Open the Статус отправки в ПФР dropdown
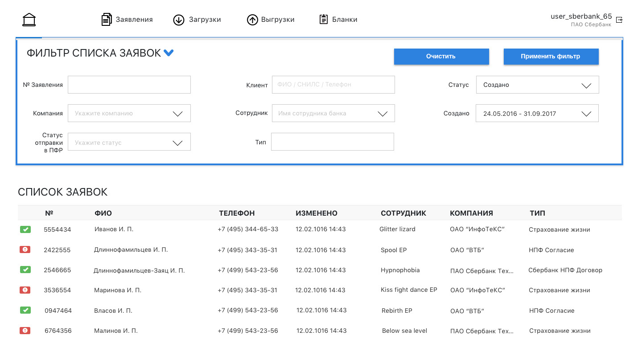 (x=129, y=142)
